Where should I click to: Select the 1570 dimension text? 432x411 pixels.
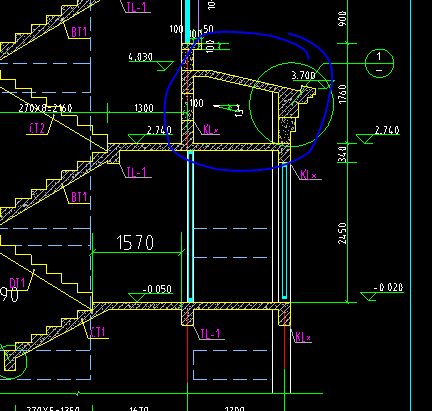pyautogui.click(x=135, y=243)
